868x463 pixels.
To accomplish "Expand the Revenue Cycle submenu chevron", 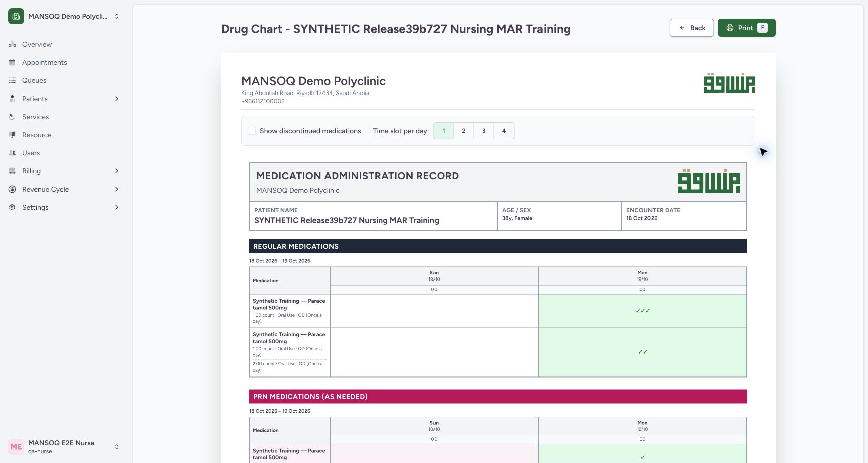I will 117,189.
